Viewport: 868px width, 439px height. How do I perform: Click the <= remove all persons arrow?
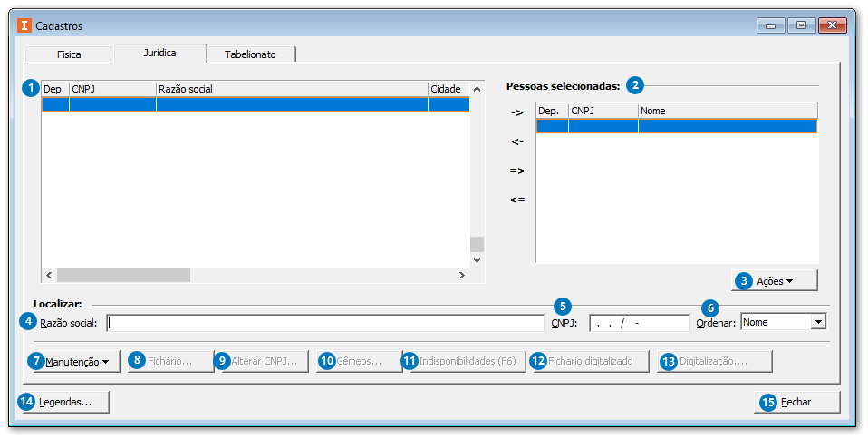point(517,200)
